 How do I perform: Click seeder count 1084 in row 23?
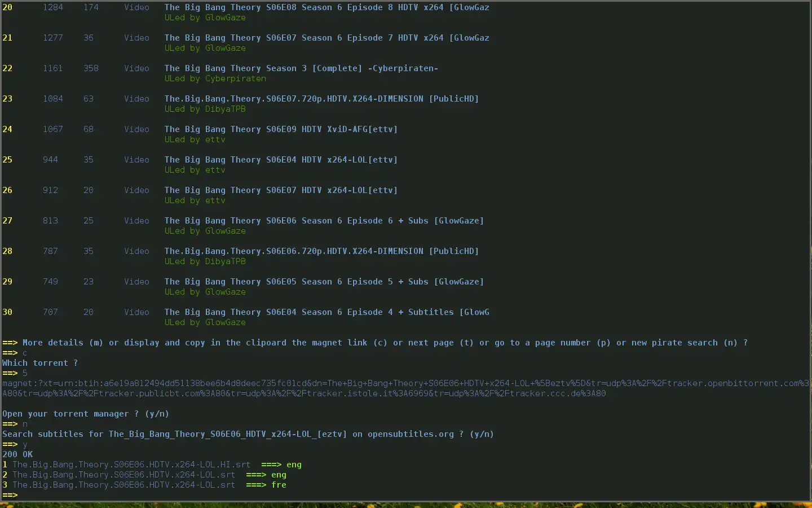point(53,99)
